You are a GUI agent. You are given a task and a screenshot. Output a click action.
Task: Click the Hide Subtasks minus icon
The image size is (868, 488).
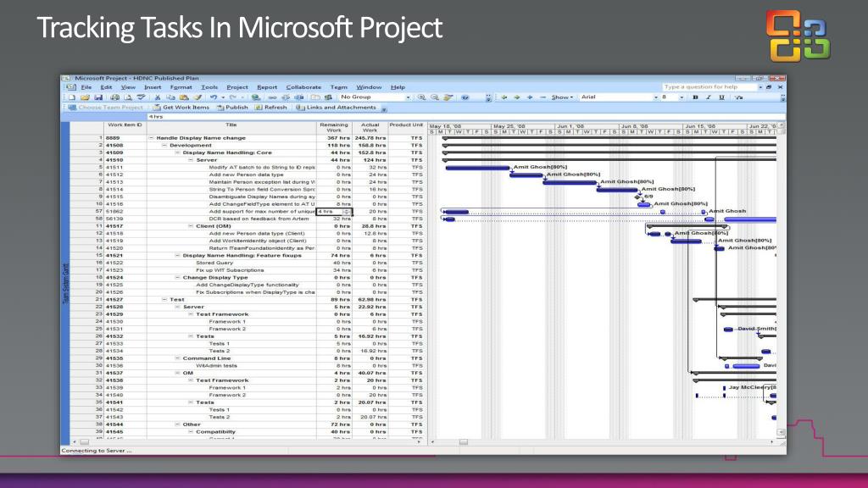543,97
